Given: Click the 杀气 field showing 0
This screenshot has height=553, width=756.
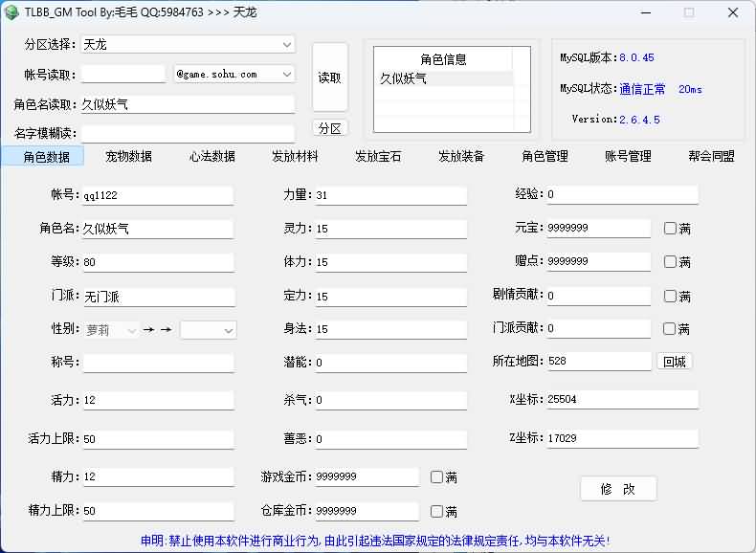Looking at the screenshot, I should [391, 400].
